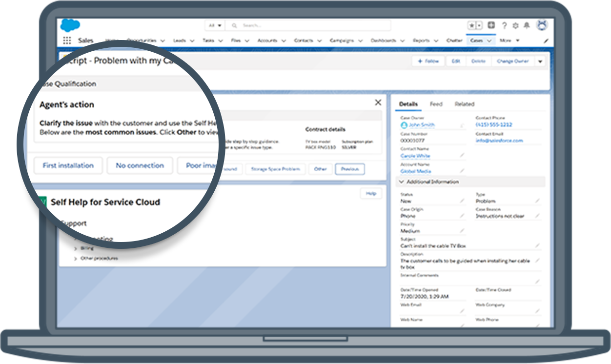The width and height of the screenshot is (611, 364).
Task: Open the search scope All dropdown
Action: point(215,25)
